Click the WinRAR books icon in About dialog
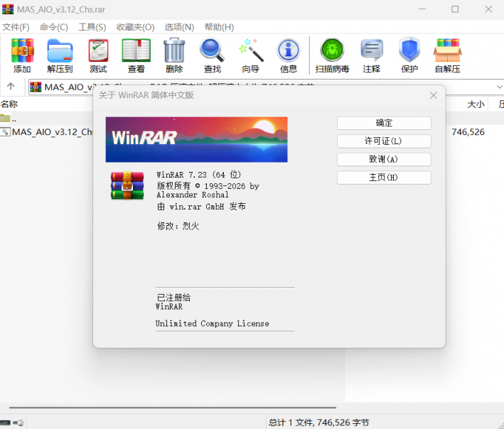 click(127, 185)
